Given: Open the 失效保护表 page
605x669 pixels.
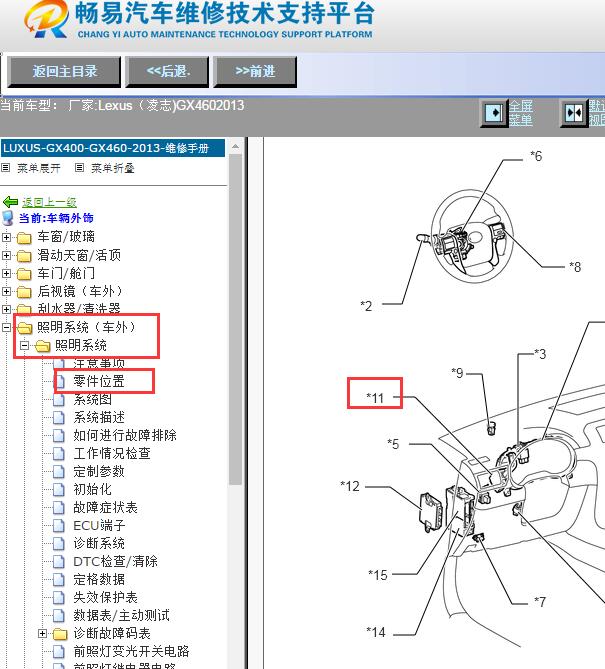Looking at the screenshot, I should (x=105, y=597).
